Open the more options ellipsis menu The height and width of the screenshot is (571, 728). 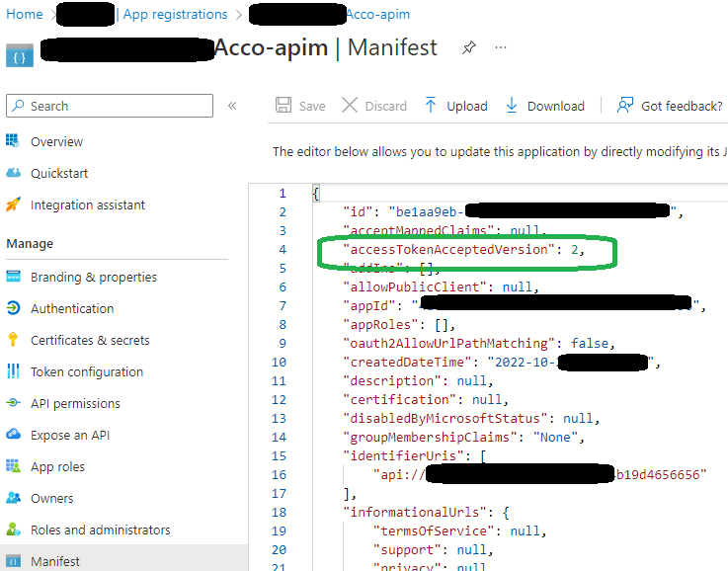point(501,47)
